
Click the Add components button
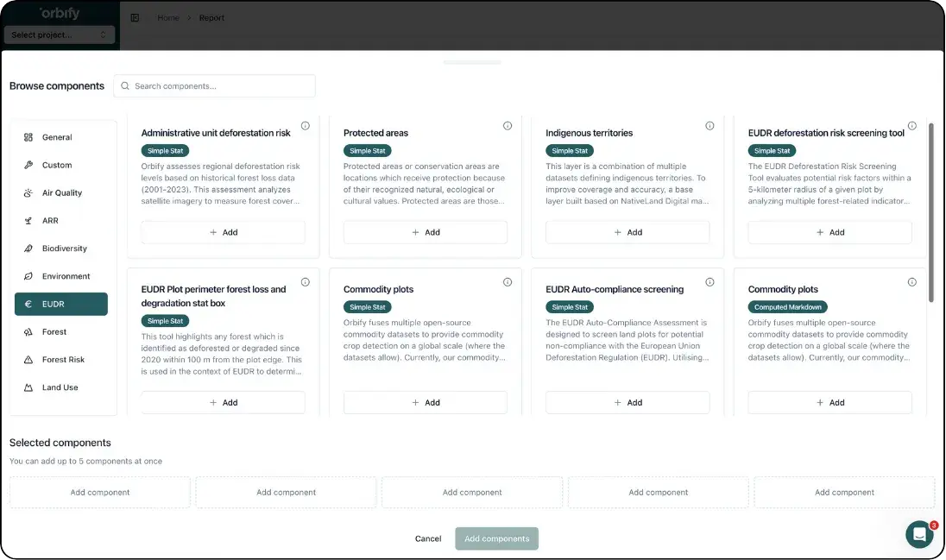[496, 538]
